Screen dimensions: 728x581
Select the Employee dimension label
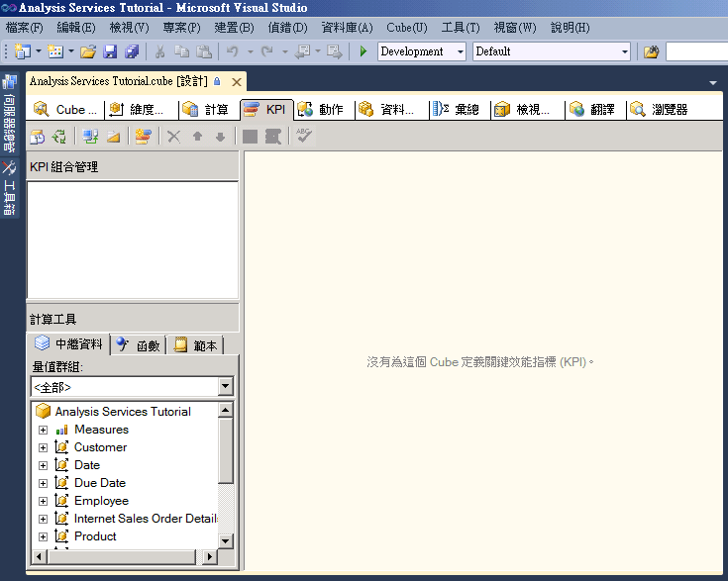[x=101, y=501]
